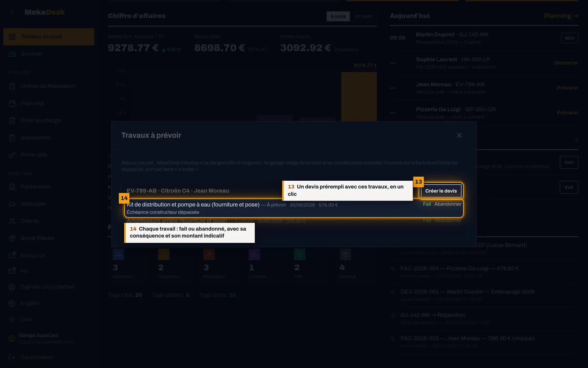Viewport: 588px width, 368px height.
Task: Click the Tags libres: 20 text
Action: (x=218, y=295)
